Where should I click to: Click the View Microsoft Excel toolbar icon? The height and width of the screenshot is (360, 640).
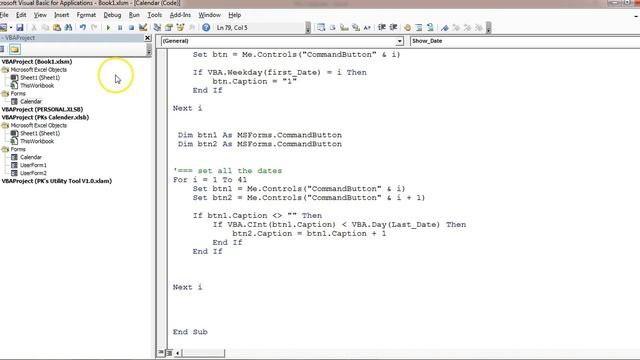coord(3,27)
